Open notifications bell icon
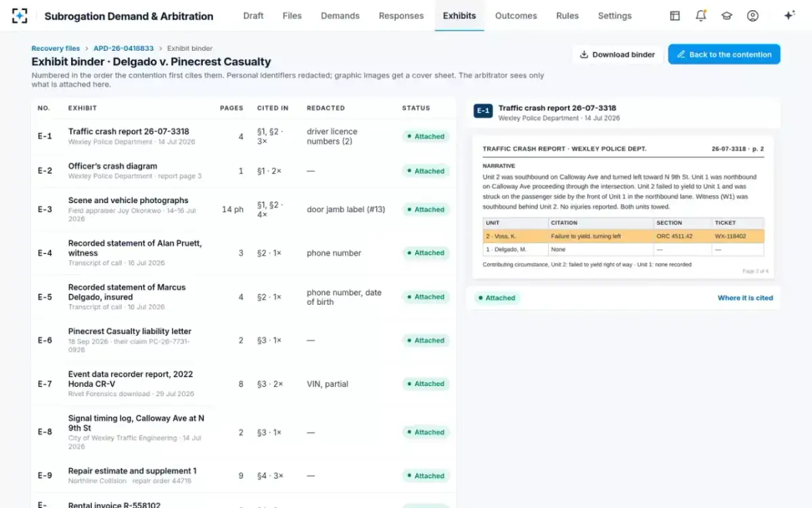The width and height of the screenshot is (812, 508). pos(701,16)
